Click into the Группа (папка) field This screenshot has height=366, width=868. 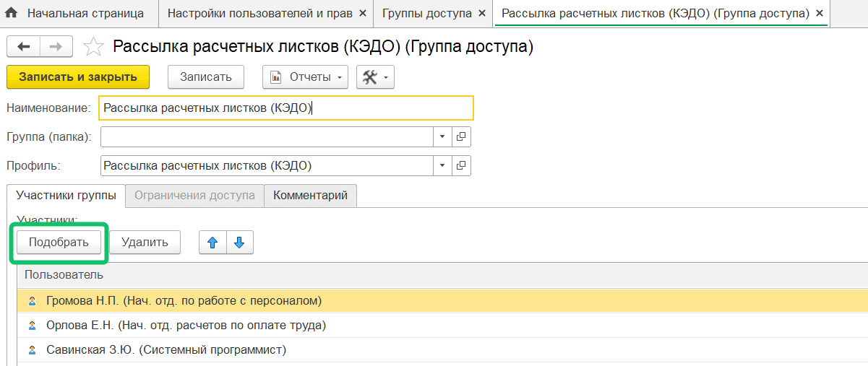click(x=267, y=136)
